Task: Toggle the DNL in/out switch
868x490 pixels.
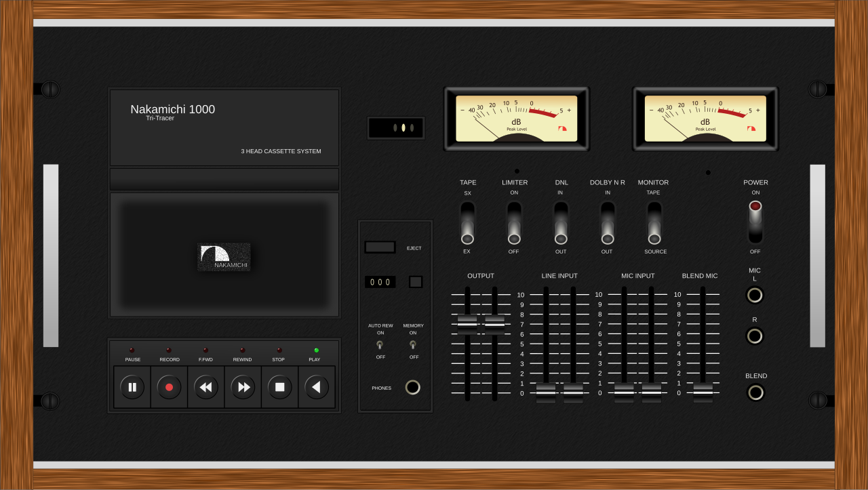Action: pos(561,222)
